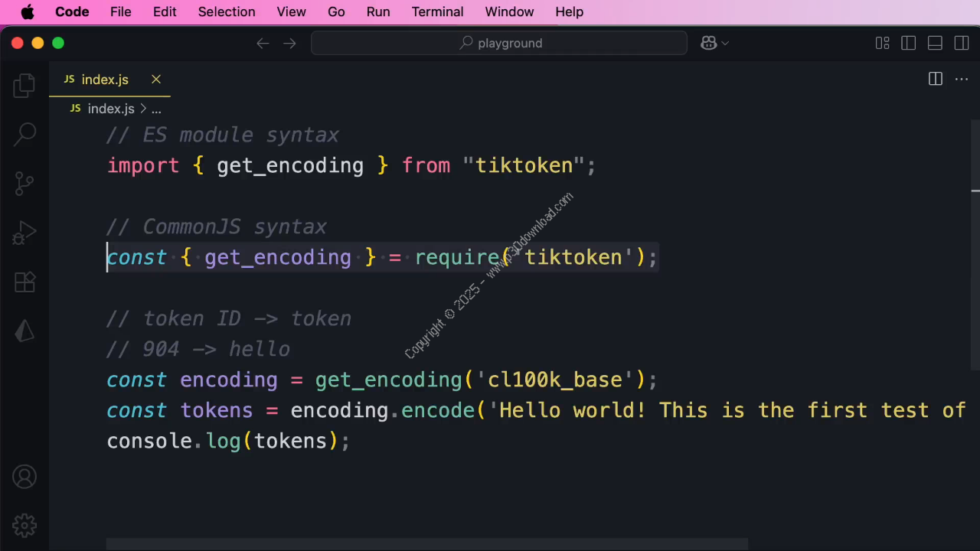Click index.js in the breadcrumb
Screen dimensions: 980x551
coord(111,109)
